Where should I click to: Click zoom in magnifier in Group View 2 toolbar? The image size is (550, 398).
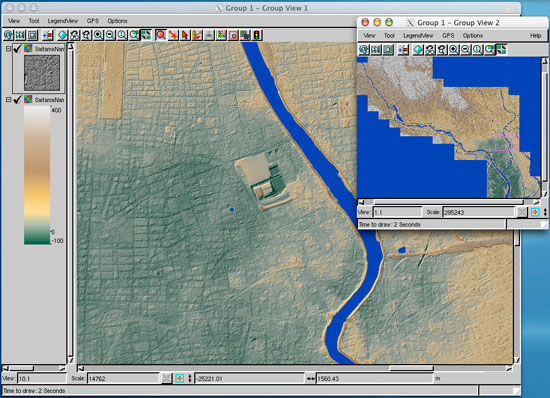454,50
